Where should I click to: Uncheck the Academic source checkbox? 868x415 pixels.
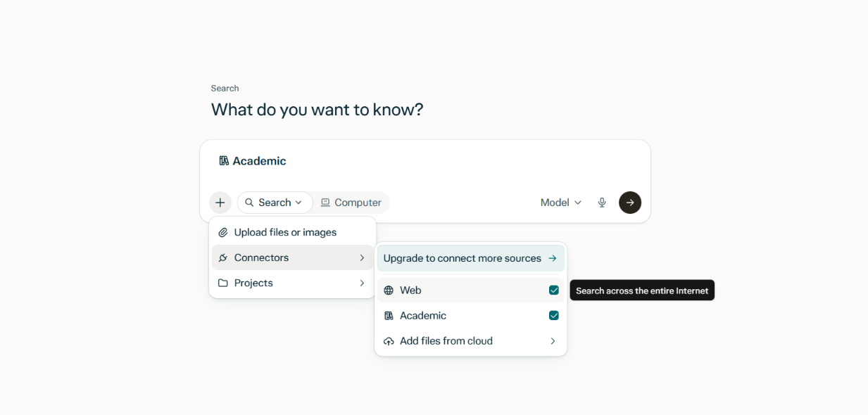[554, 316]
